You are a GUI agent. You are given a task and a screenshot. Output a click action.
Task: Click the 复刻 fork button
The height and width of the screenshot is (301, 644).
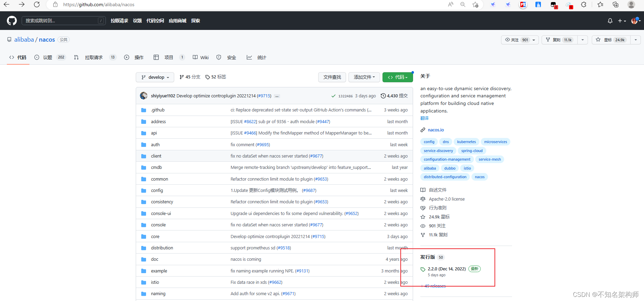[x=559, y=40]
